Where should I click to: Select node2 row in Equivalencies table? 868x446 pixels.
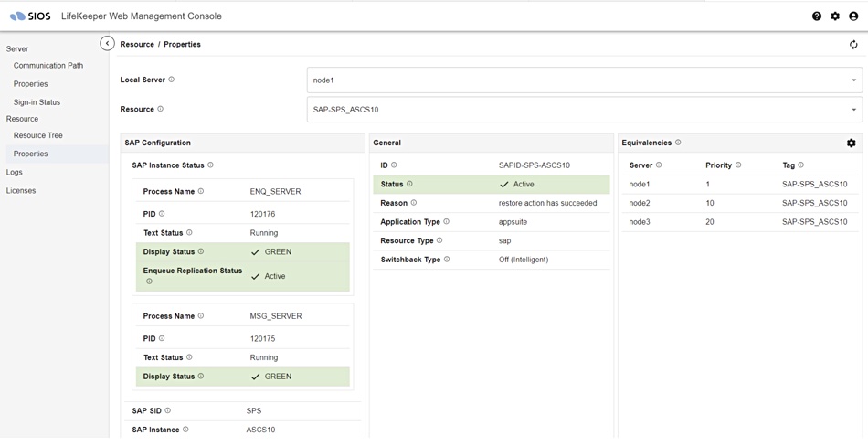coord(740,203)
